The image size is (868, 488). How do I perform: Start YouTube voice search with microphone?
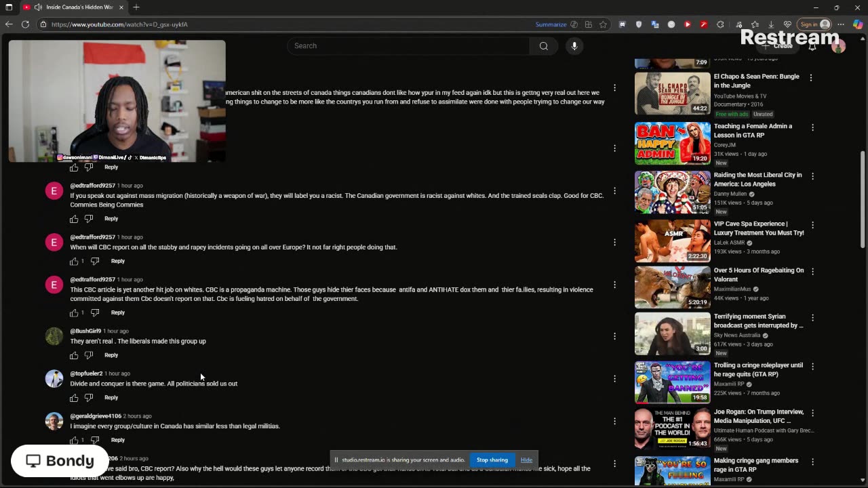tap(574, 46)
